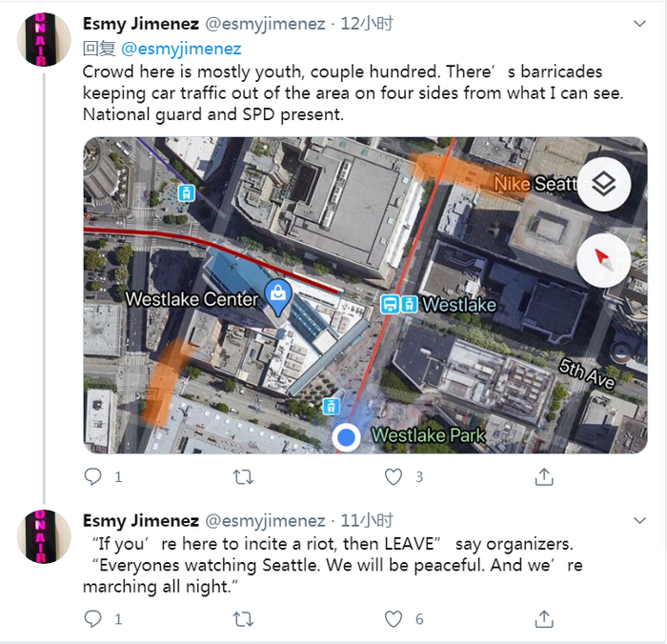Open Esmy Jimenez's profile from first tweet name
667x644 pixels.
pyautogui.click(x=140, y=23)
